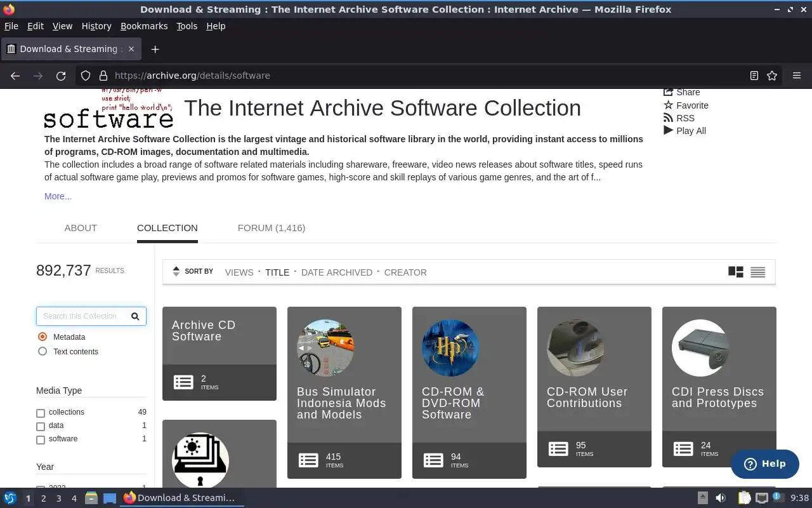Image resolution: width=812 pixels, height=508 pixels.
Task: Check the data media type box
Action: (41, 427)
